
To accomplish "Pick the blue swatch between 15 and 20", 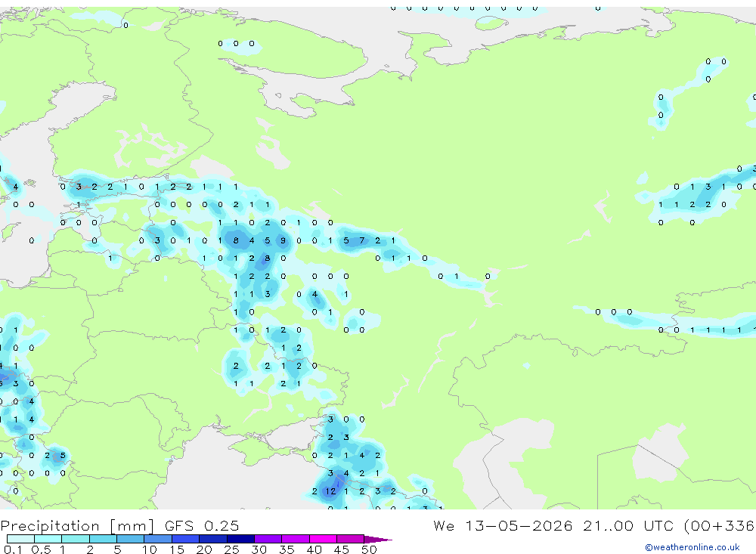I will point(186,539).
